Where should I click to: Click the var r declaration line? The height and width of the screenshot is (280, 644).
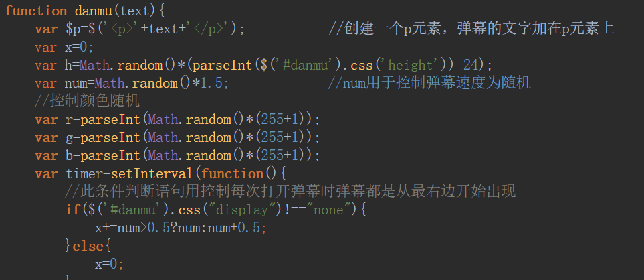coord(177,119)
